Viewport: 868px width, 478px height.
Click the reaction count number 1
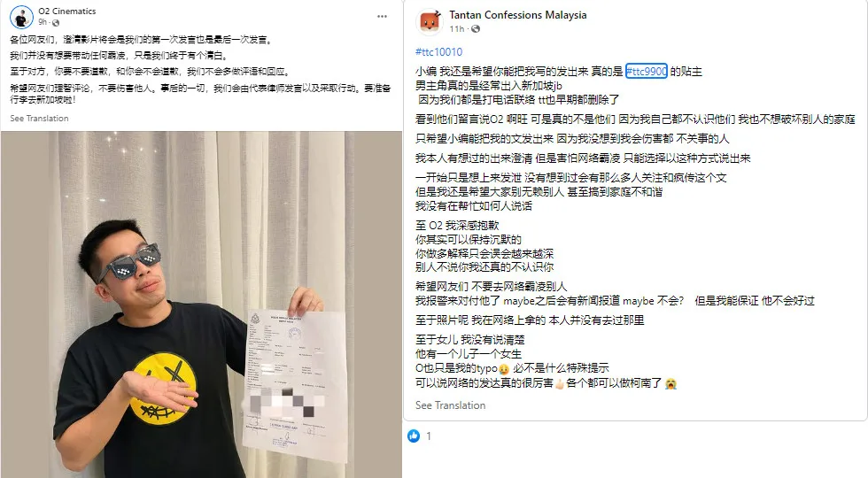(429, 436)
